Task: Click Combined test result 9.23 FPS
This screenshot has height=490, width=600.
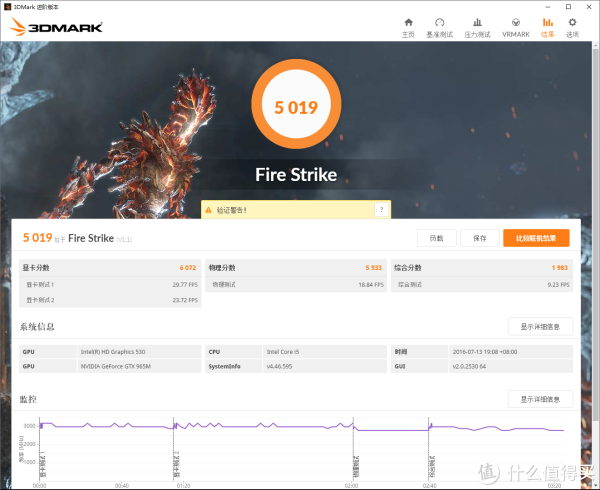Action: click(558, 285)
